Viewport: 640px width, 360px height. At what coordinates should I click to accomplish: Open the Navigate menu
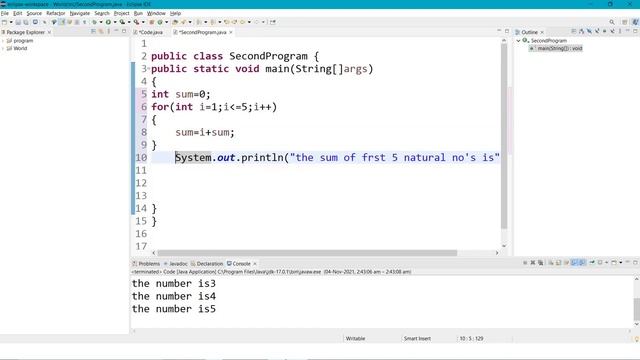click(x=80, y=13)
